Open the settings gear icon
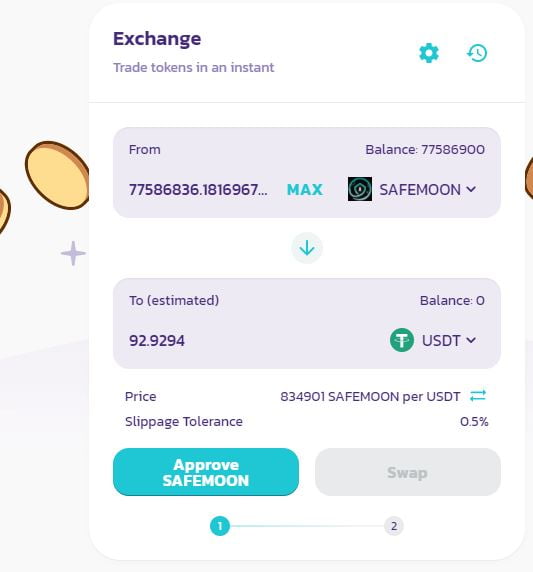The image size is (533, 572). [x=429, y=53]
